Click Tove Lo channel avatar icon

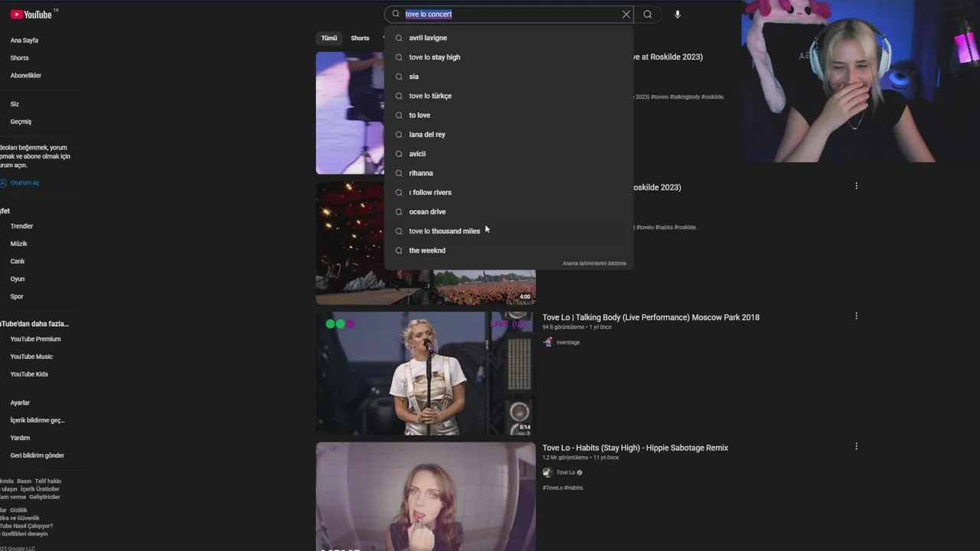coord(547,473)
